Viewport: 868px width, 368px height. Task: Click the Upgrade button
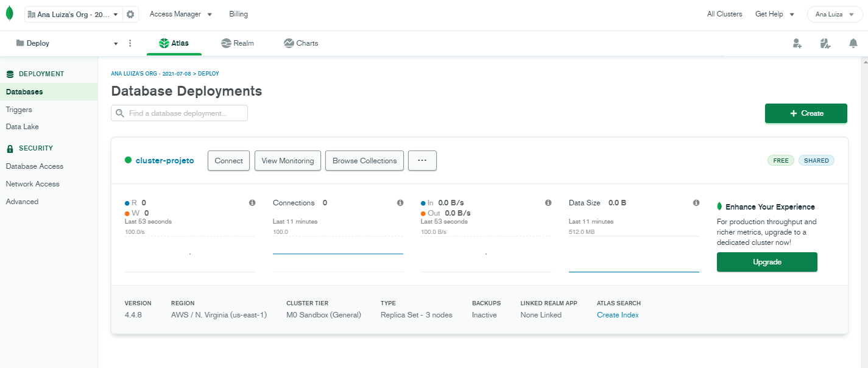[x=767, y=262]
